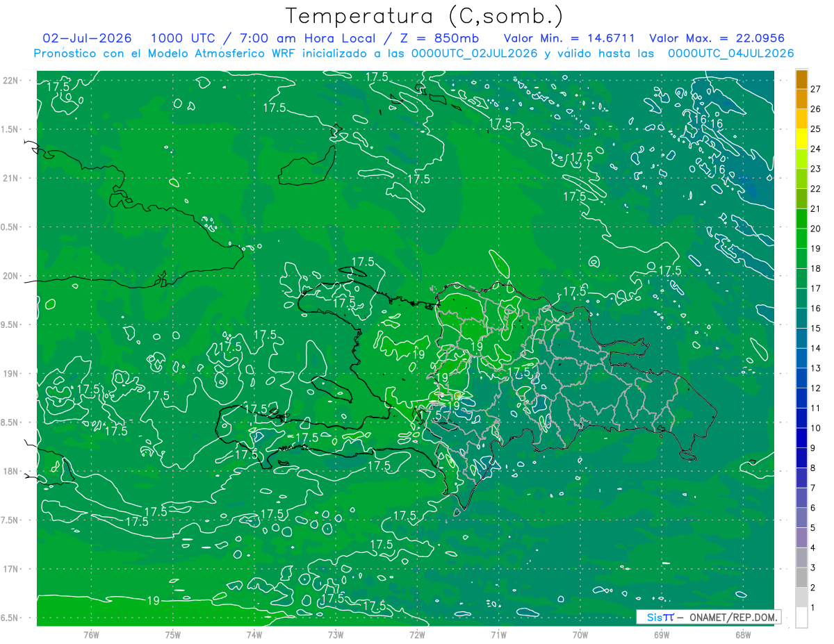Click latitude axis label '19N'
834x644 pixels.
(x=10, y=374)
